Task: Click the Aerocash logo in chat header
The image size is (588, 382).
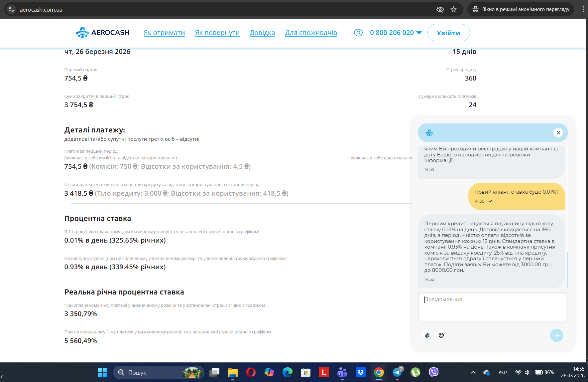Action: (x=429, y=133)
